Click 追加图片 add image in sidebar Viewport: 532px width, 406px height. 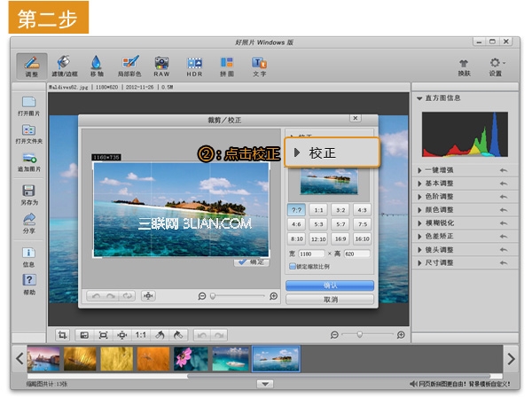pyautogui.click(x=29, y=162)
